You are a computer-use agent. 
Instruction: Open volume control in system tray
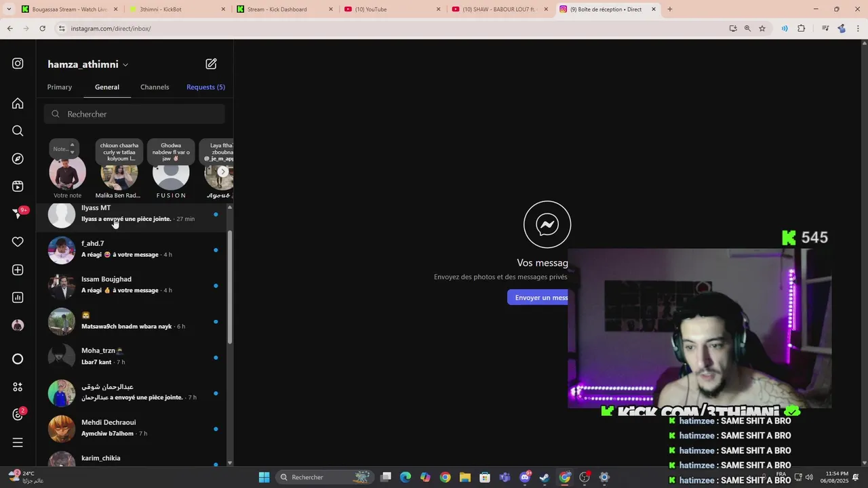[809, 477]
